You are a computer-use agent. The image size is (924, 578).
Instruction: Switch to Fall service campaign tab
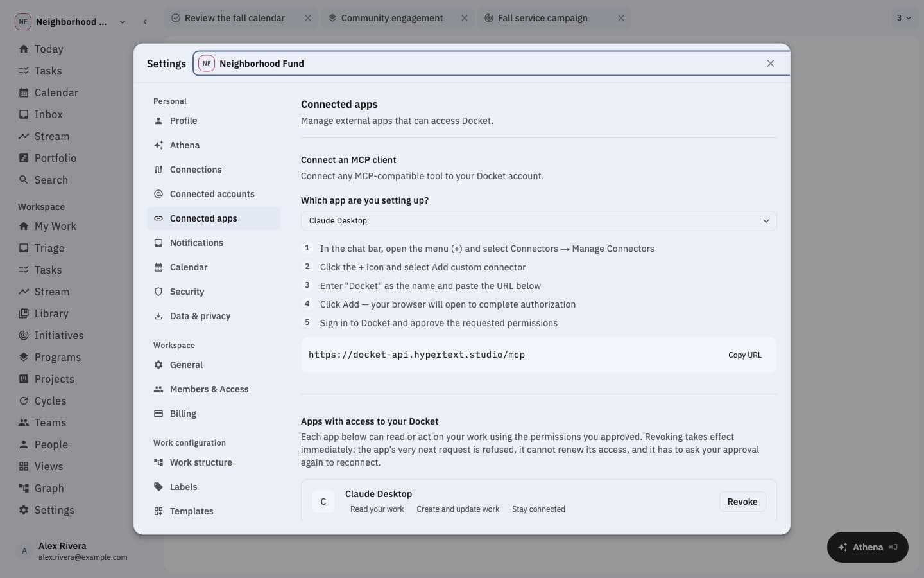click(542, 18)
